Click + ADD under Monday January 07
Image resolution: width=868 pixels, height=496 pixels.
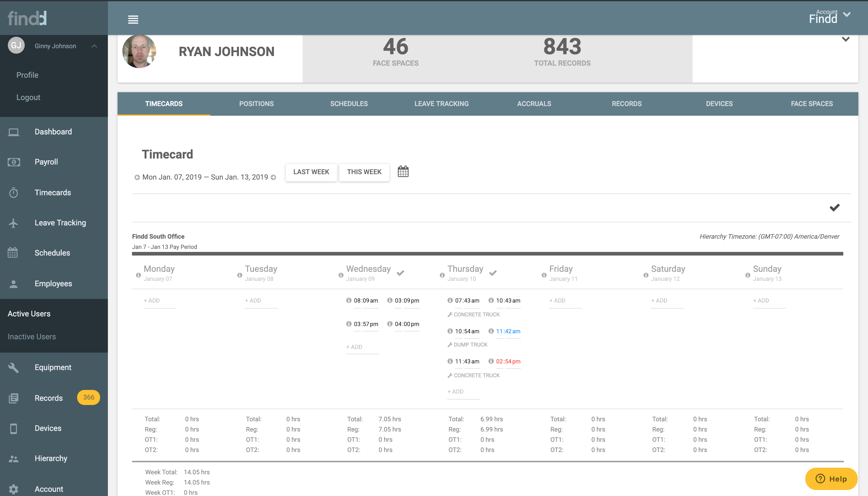[x=152, y=300]
